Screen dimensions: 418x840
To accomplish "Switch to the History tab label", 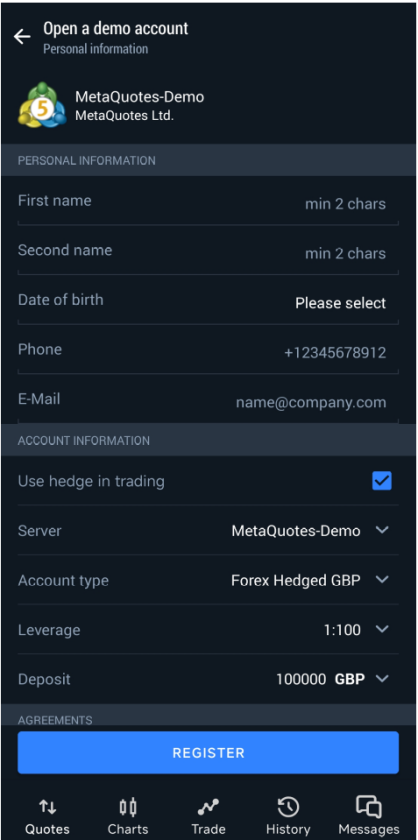I will [x=288, y=829].
